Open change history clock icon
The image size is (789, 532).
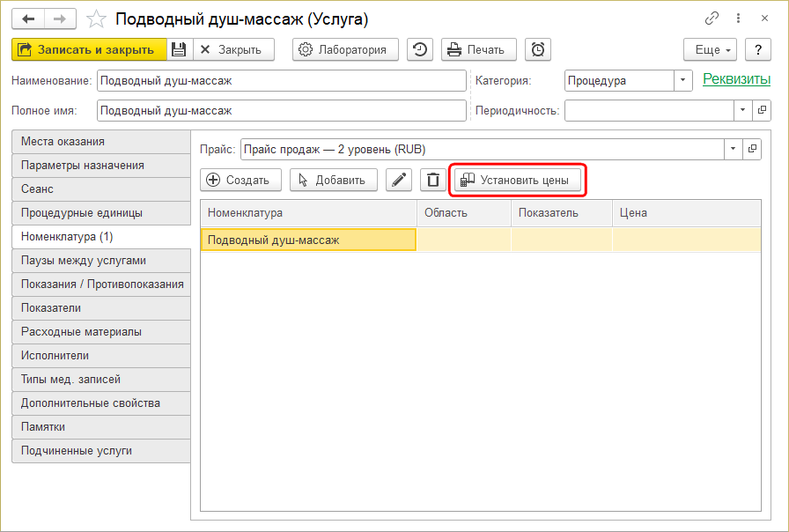pyautogui.click(x=420, y=49)
